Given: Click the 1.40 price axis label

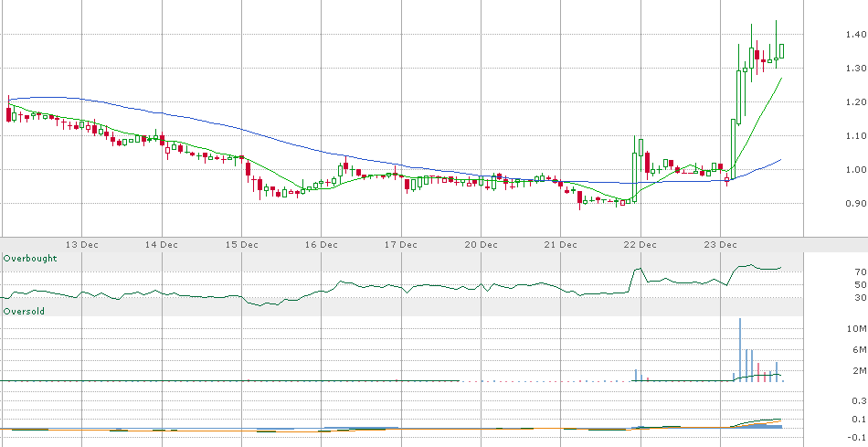Looking at the screenshot, I should coord(856,35).
